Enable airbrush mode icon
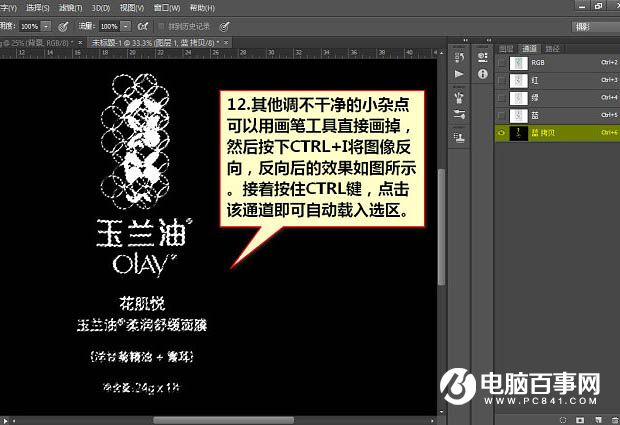 pyautogui.click(x=143, y=26)
